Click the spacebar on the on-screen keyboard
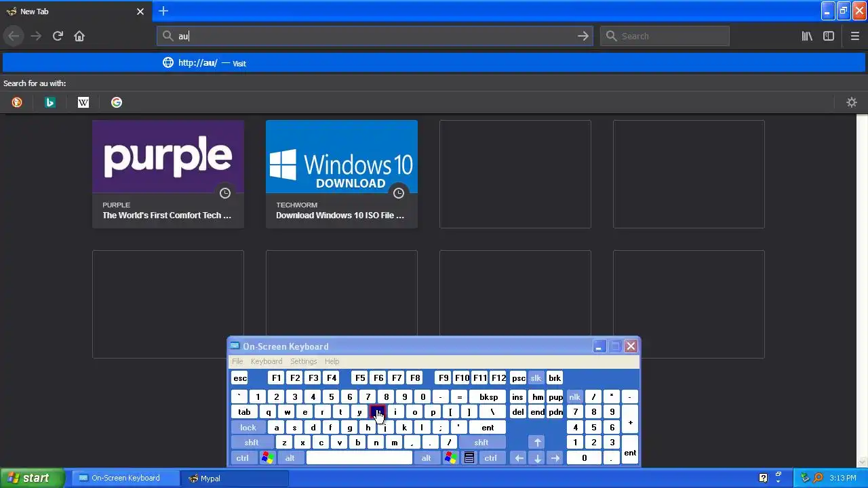The image size is (868, 488). [x=359, y=458]
